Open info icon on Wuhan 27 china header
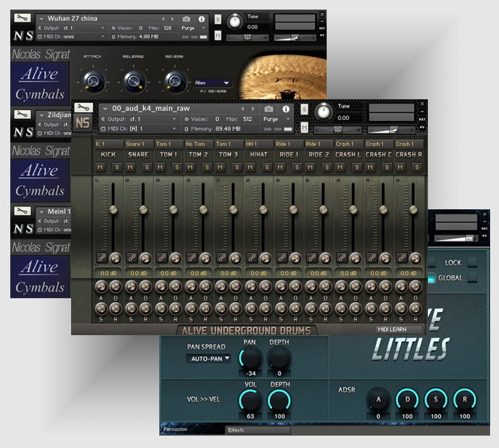The height and width of the screenshot is (448, 499). [x=201, y=18]
